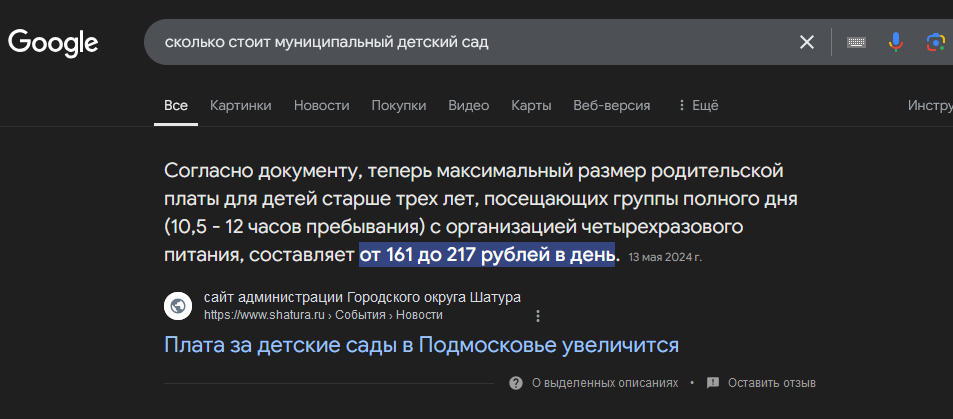Switch to the "Новости" tab

(x=321, y=105)
